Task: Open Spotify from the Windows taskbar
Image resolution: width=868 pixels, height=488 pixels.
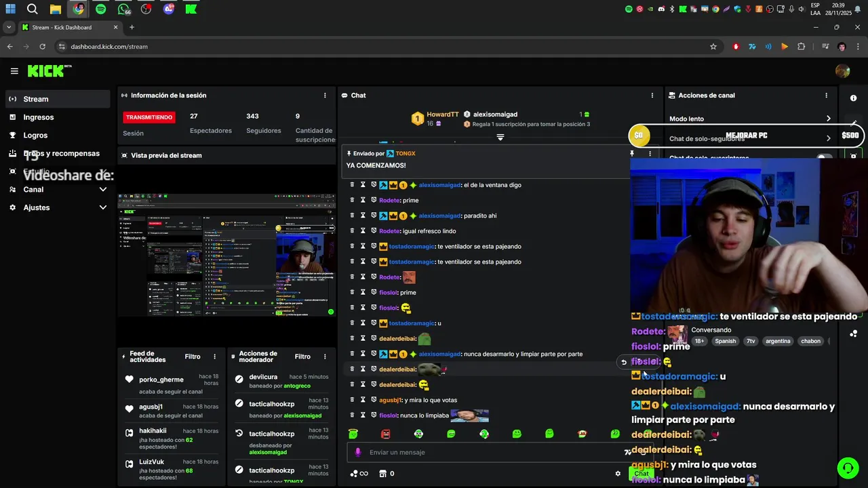Action: [x=101, y=9]
